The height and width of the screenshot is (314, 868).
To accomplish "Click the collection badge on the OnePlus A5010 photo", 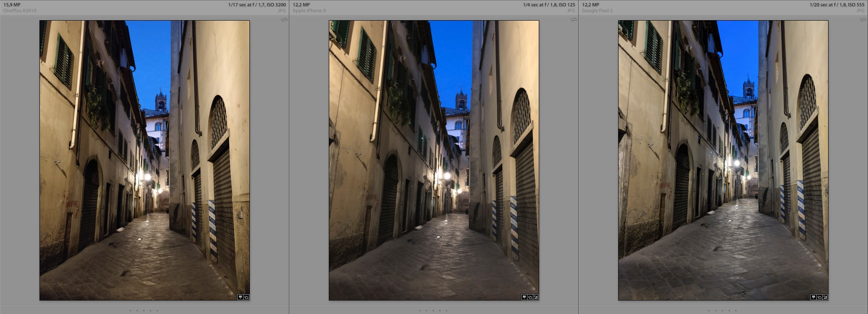I will tap(247, 297).
